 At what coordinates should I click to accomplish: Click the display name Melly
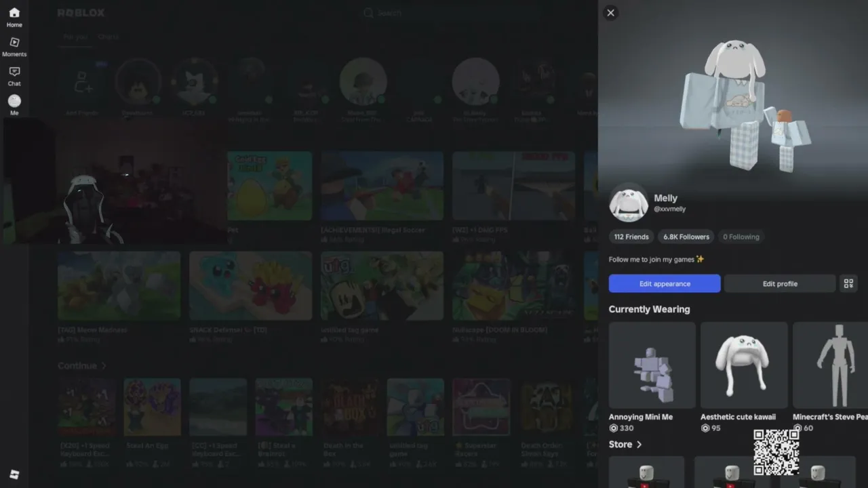pos(665,198)
